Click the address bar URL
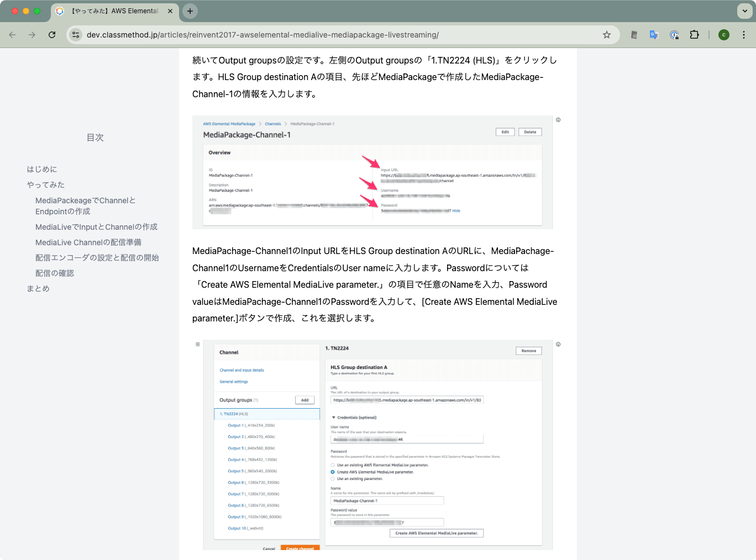 coord(262,35)
